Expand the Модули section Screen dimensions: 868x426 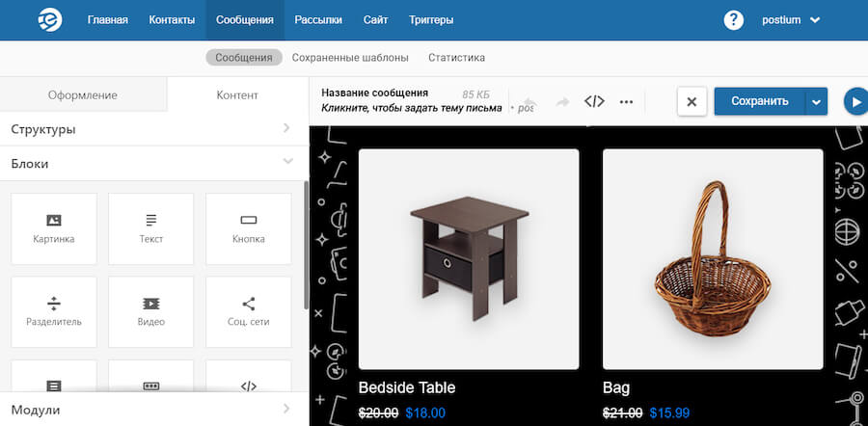150,410
